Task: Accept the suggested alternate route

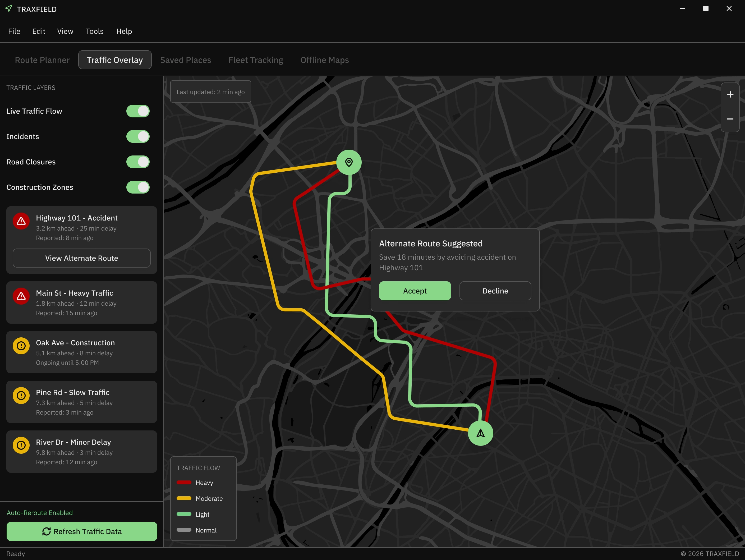Action: pyautogui.click(x=415, y=291)
